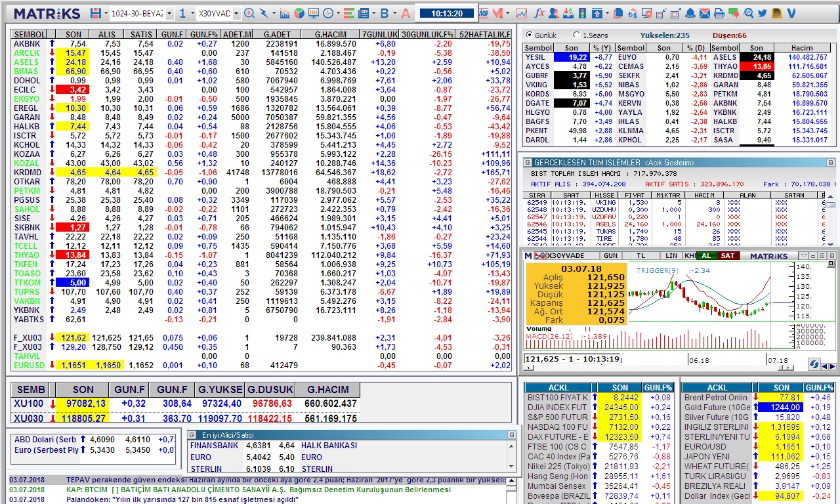
Task: Close the En iyi Alici/Satici panel
Action: [512, 435]
